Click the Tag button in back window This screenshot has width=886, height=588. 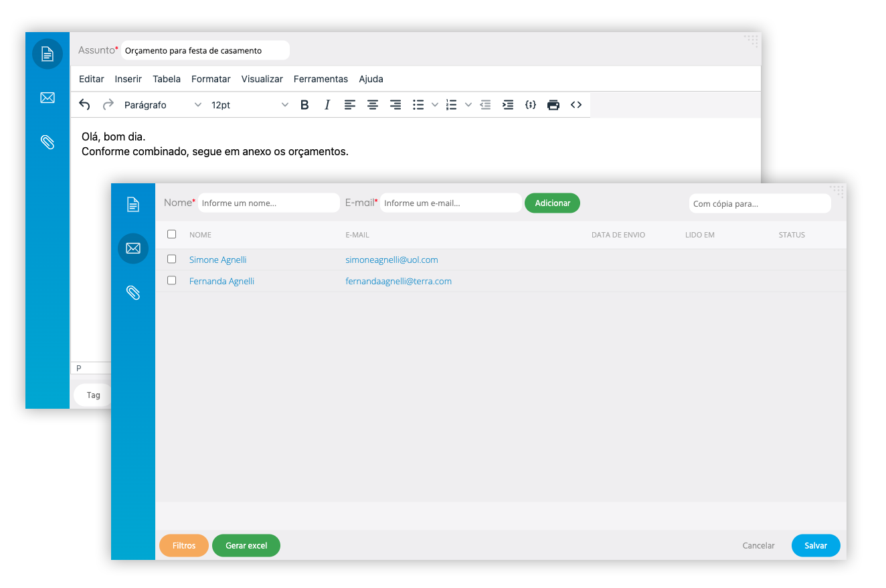pyautogui.click(x=94, y=395)
